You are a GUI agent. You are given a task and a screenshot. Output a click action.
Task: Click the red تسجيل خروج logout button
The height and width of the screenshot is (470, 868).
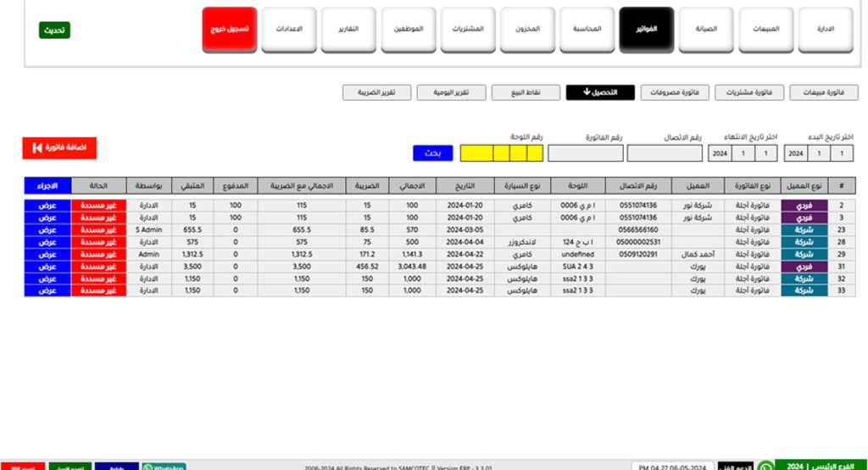point(229,30)
